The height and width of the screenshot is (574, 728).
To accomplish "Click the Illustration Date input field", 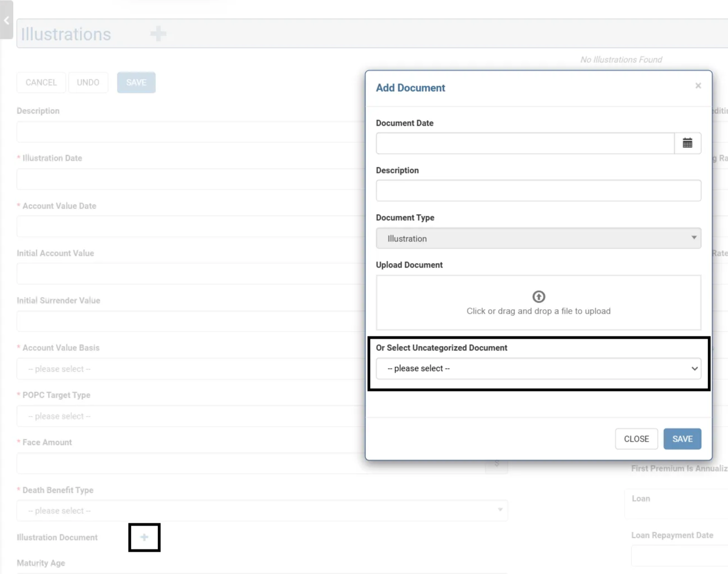I will 189,180.
